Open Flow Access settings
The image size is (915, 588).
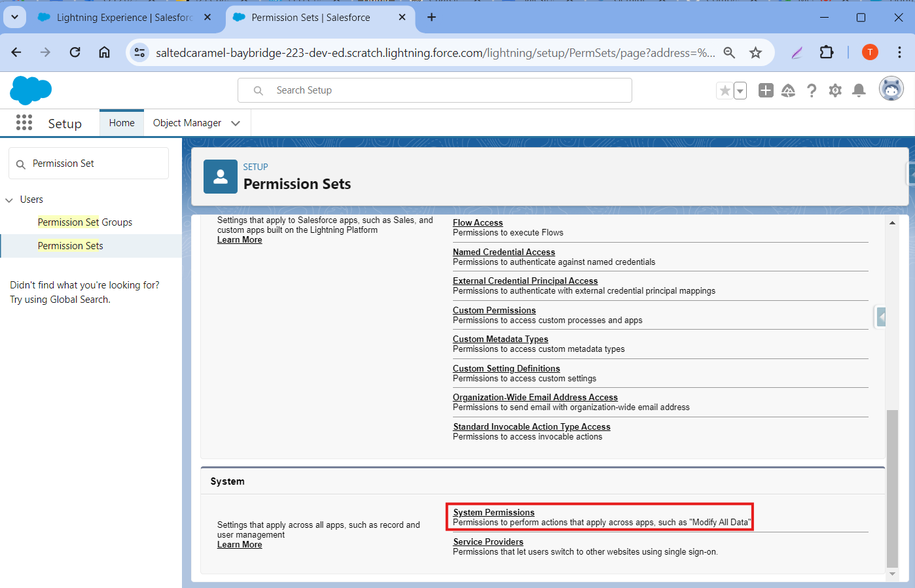tap(478, 223)
